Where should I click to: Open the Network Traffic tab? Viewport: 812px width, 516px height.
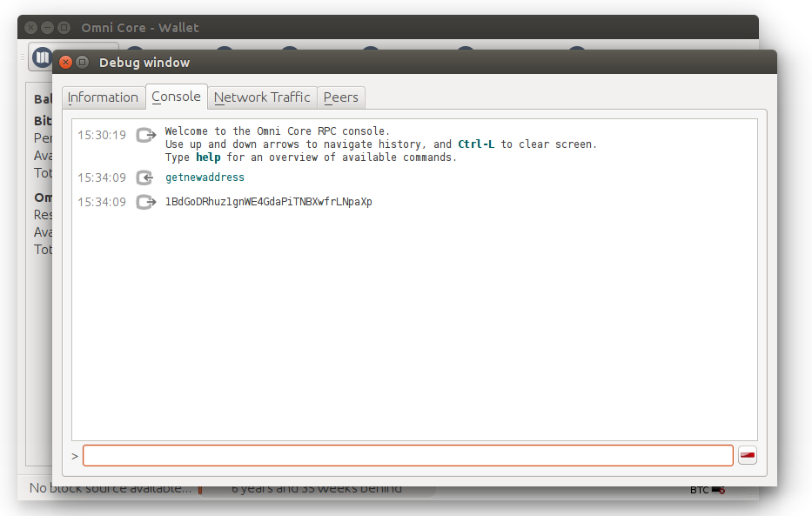click(x=262, y=97)
